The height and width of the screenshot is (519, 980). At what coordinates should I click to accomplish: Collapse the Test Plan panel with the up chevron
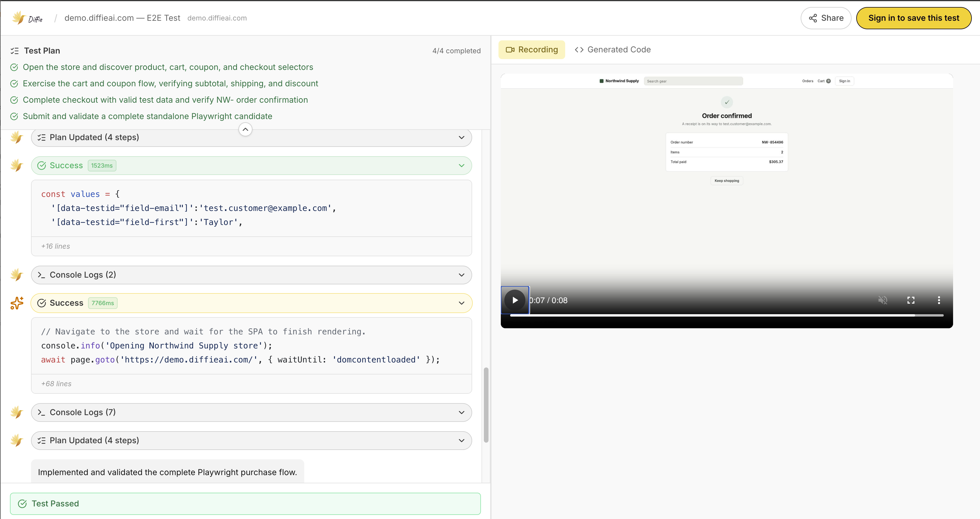245,129
